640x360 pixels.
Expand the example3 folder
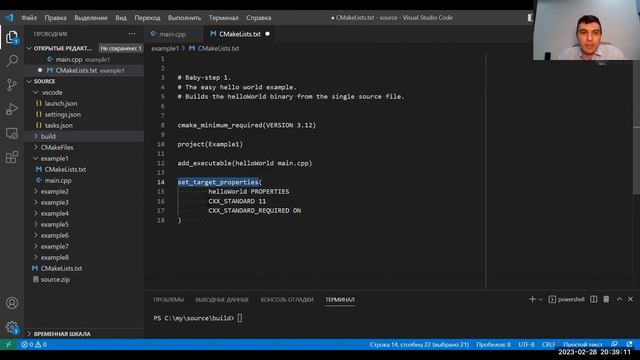click(36, 202)
